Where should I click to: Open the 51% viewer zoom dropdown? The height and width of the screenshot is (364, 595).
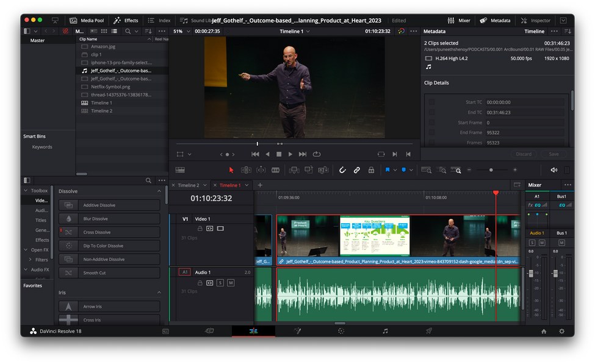point(181,31)
